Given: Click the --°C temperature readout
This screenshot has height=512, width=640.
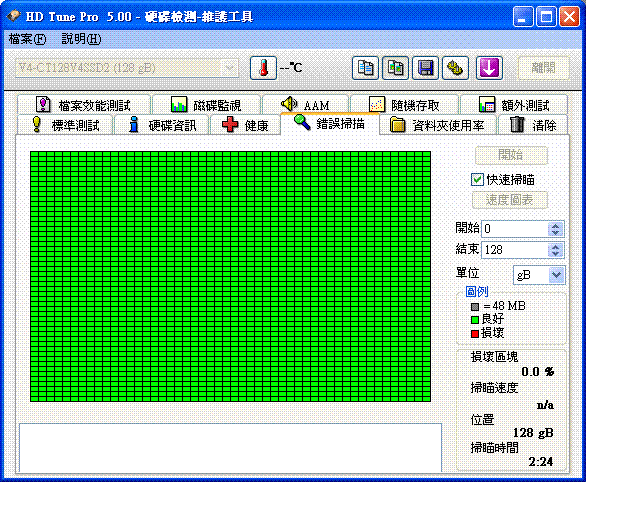Looking at the screenshot, I should (291, 67).
